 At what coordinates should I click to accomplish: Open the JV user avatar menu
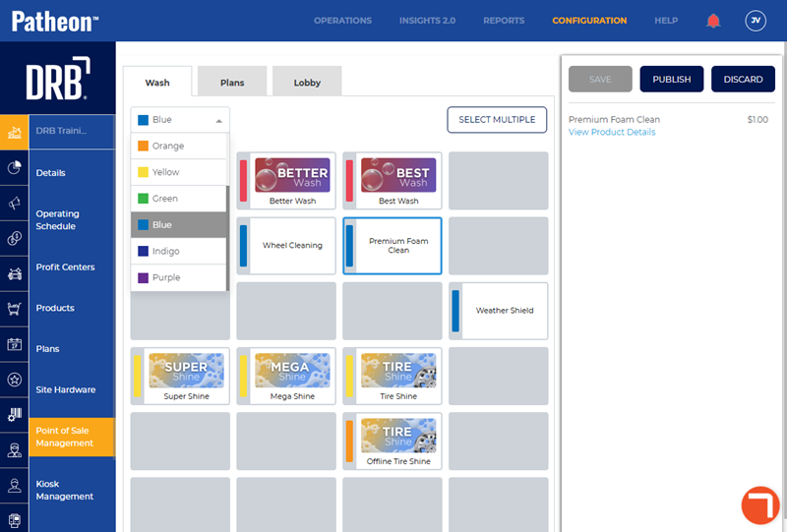coord(755,21)
